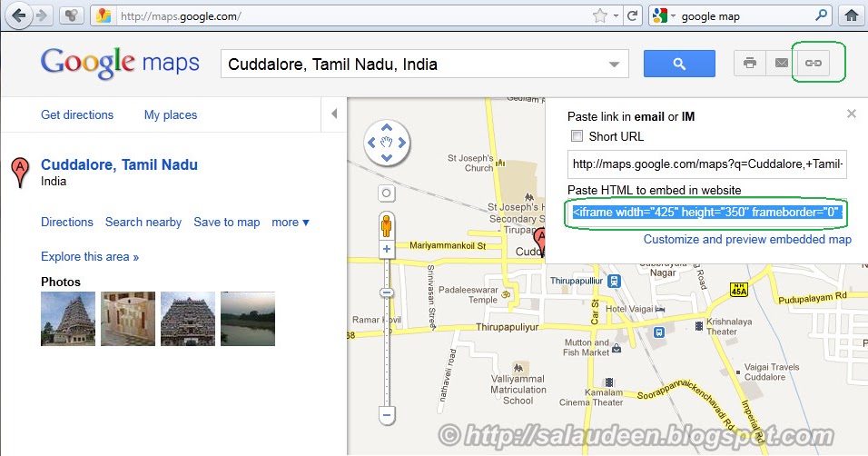The width and height of the screenshot is (868, 456).
Task: Click St Joseph's Church label
Action: [470, 163]
